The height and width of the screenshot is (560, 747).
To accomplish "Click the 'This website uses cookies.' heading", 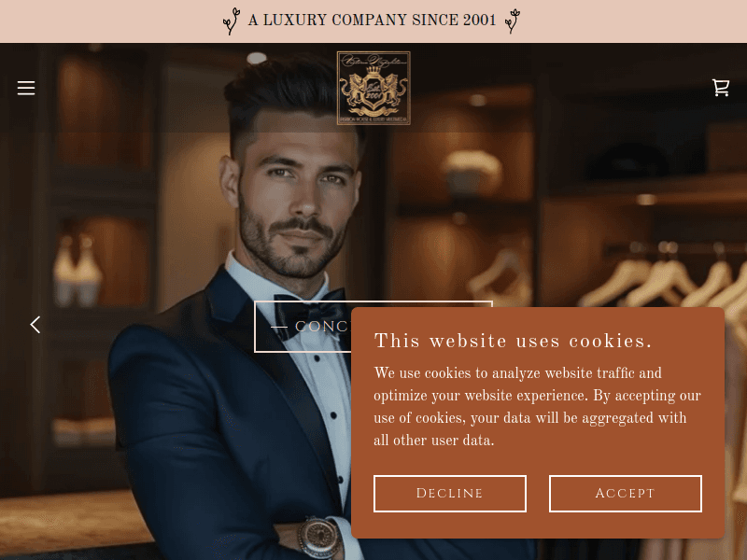I will click(x=513, y=341).
